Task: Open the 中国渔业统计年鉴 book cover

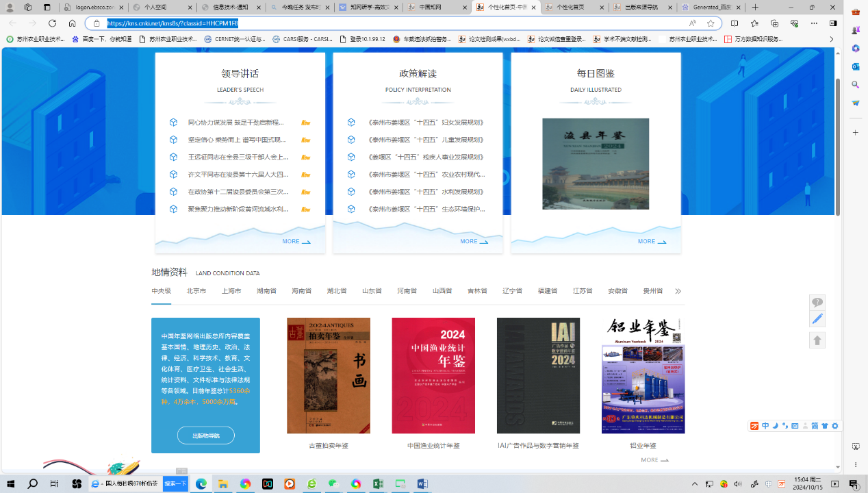Action: point(433,375)
